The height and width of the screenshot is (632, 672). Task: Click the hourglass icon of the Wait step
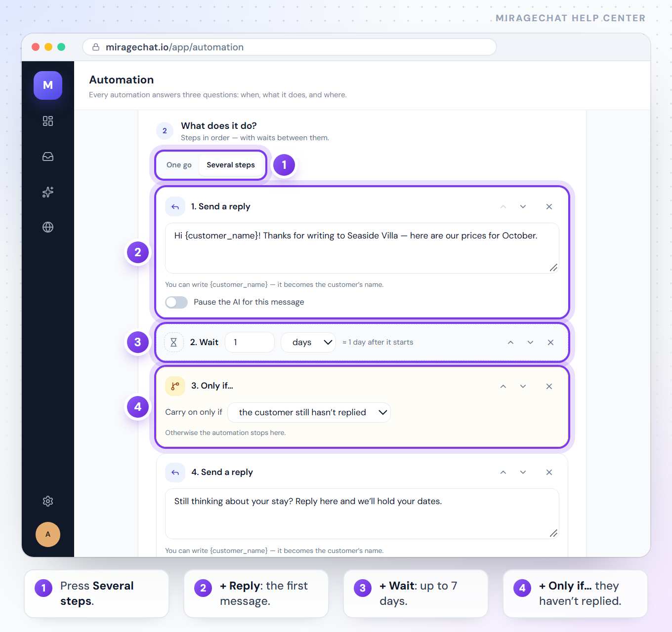[173, 342]
